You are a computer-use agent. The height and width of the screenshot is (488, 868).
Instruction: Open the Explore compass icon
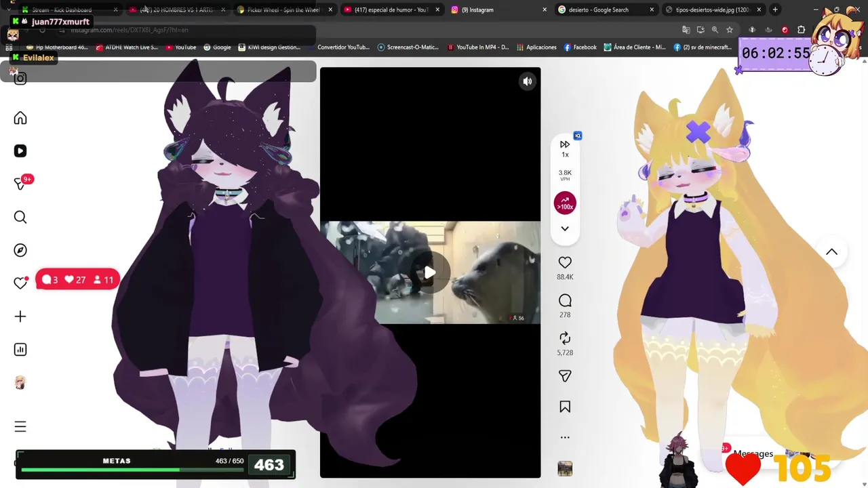20,250
